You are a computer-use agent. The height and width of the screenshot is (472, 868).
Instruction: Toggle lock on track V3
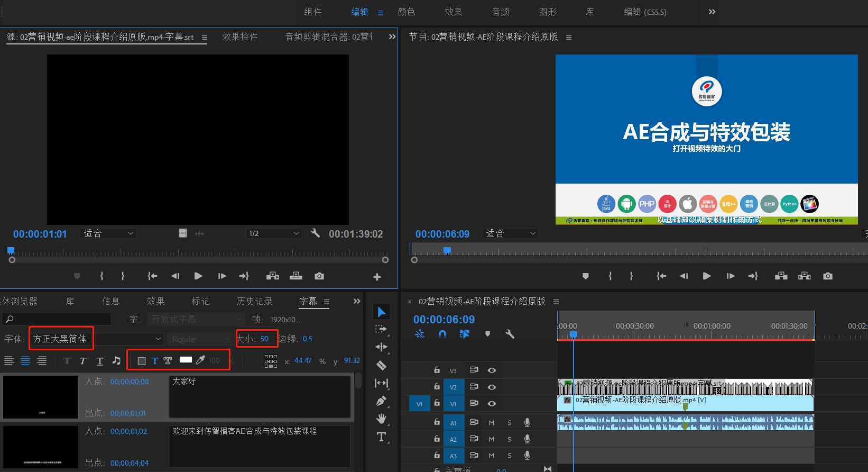click(437, 370)
